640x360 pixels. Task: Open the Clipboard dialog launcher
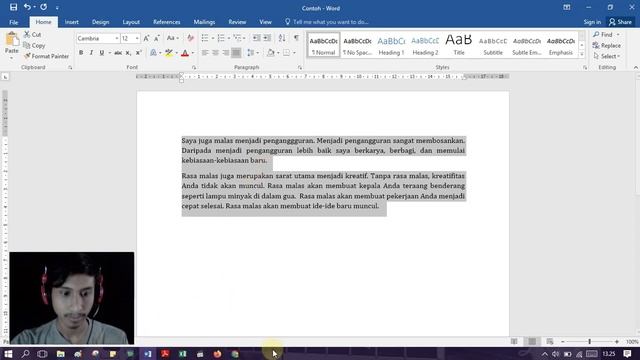click(x=70, y=67)
